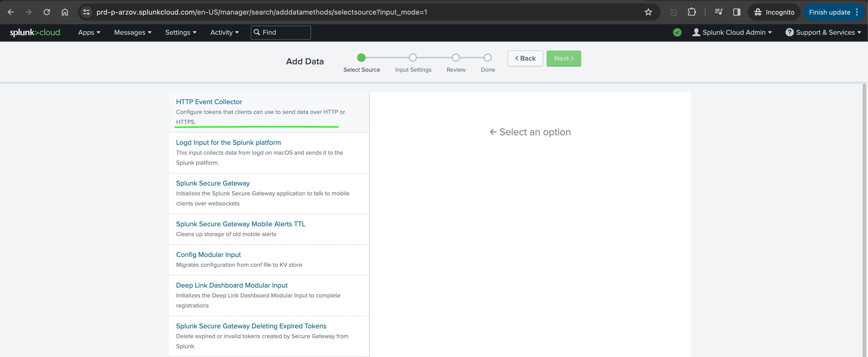The width and height of the screenshot is (868, 357).
Task: Click the 'Cleans up storage of old mobile alerts' text
Action: click(226, 234)
